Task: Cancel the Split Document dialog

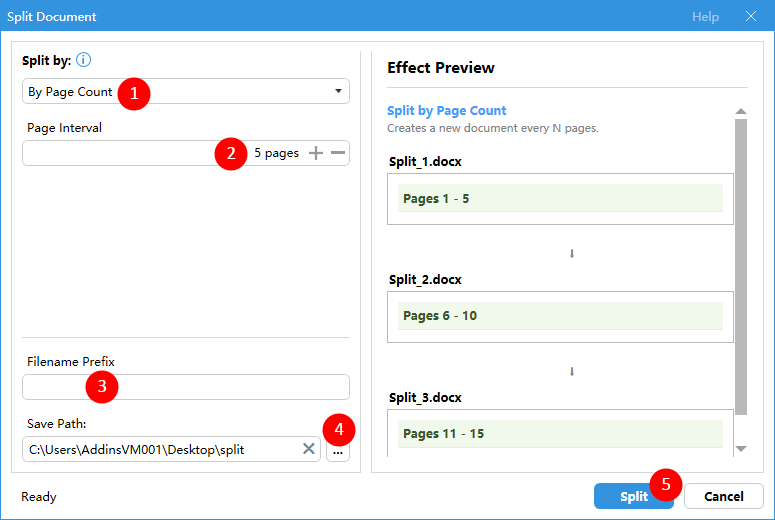Action: click(724, 496)
